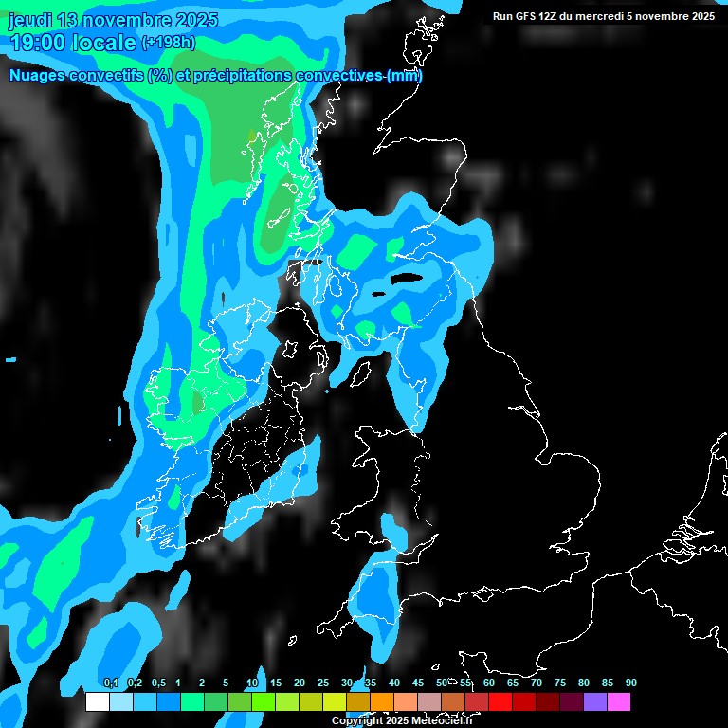Click the legend value label '45'

pos(418,683)
